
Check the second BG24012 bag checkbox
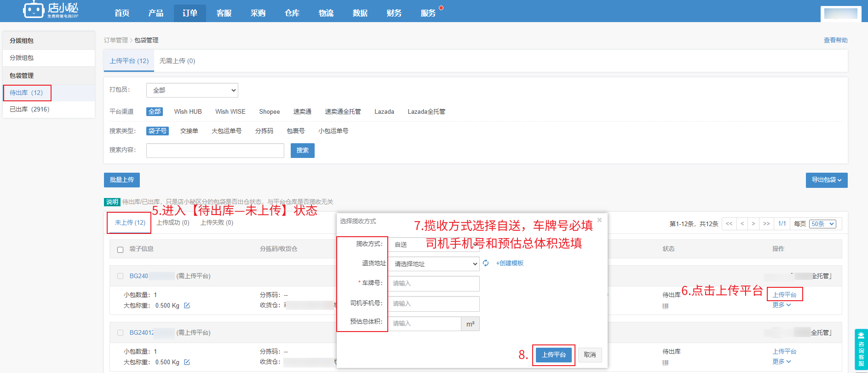click(120, 332)
